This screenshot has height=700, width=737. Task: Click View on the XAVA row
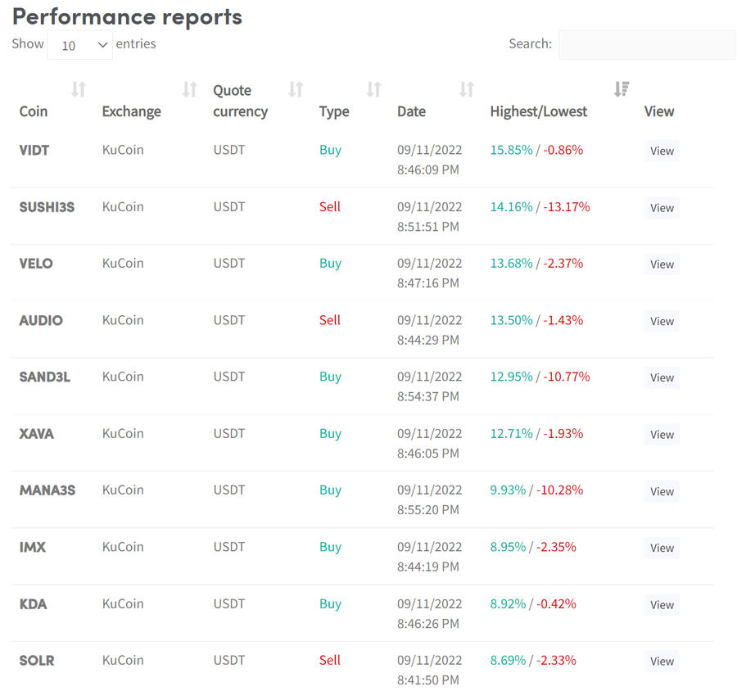click(662, 435)
